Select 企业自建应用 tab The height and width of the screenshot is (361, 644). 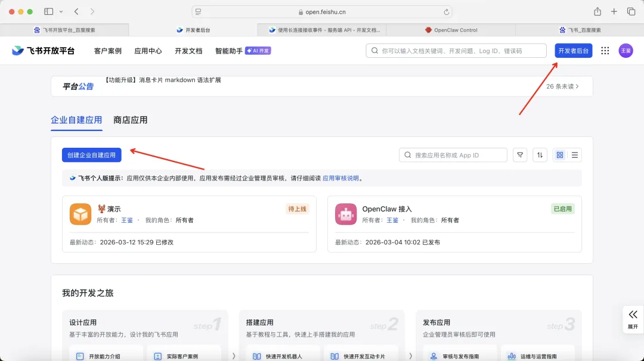coord(76,120)
